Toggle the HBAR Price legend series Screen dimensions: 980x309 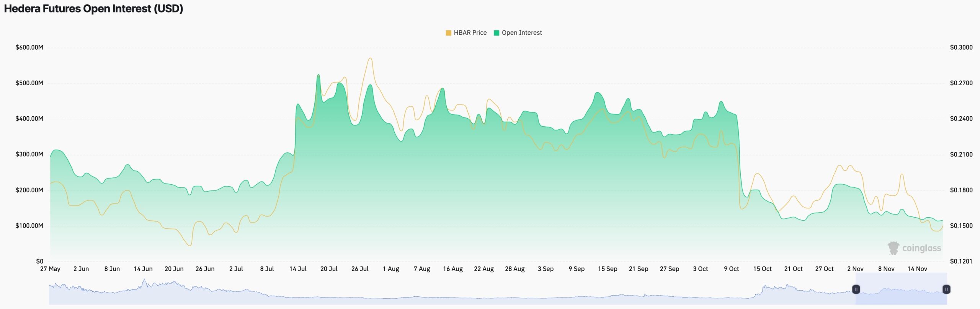click(466, 33)
